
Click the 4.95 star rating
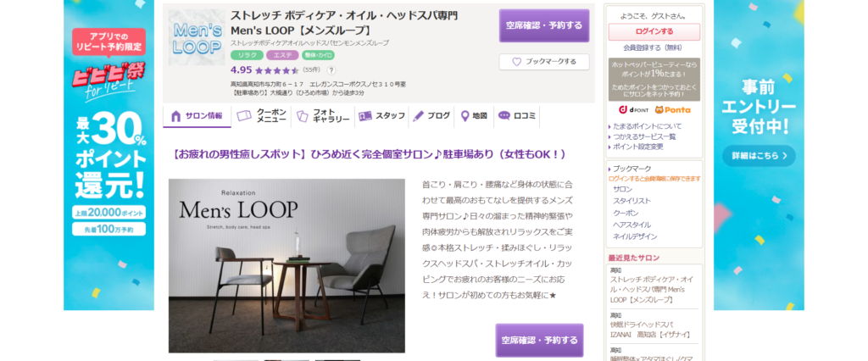click(264, 70)
